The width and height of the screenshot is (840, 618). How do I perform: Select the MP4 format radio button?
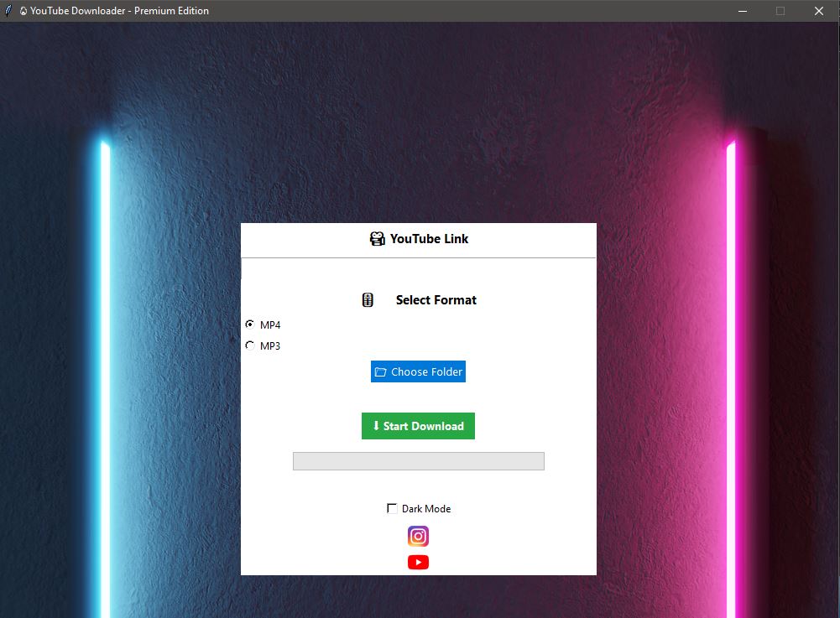pyautogui.click(x=249, y=325)
